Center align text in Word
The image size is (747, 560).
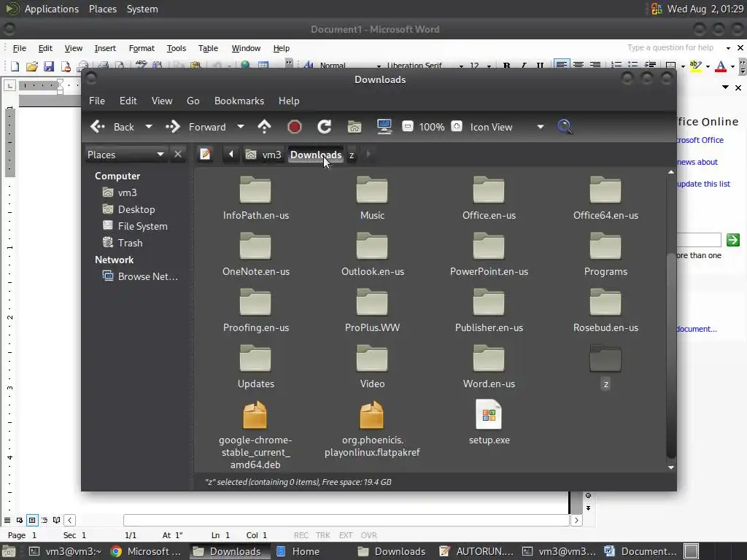(578, 64)
